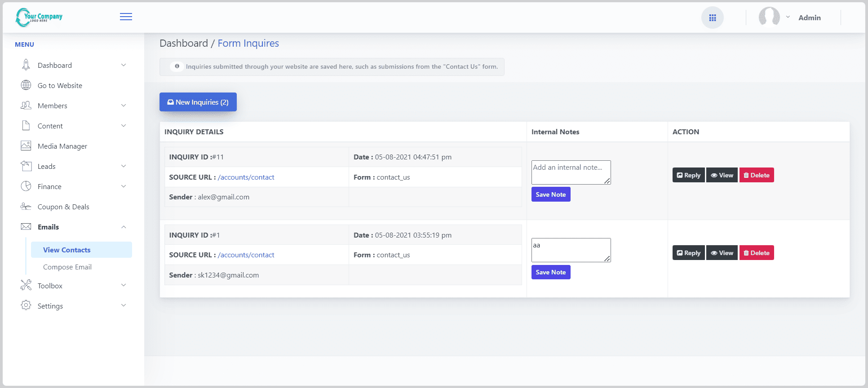This screenshot has height=388, width=868.
Task: Click the New Inquiries (2) button
Action: (x=198, y=102)
